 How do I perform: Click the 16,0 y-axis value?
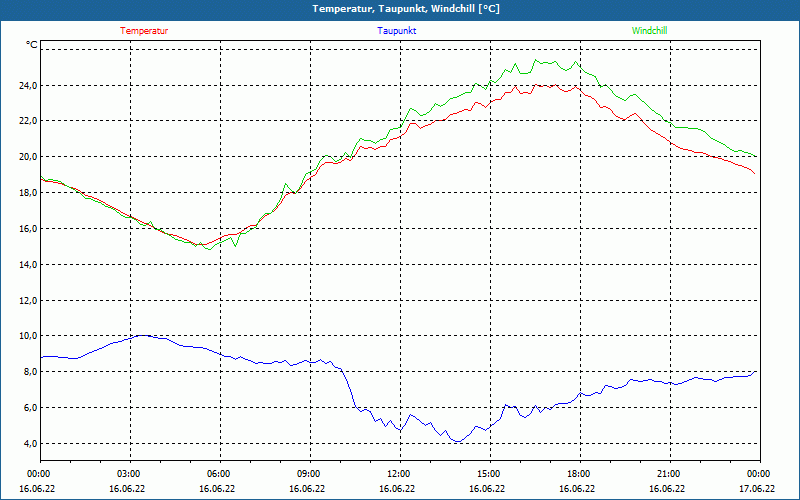click(28, 229)
